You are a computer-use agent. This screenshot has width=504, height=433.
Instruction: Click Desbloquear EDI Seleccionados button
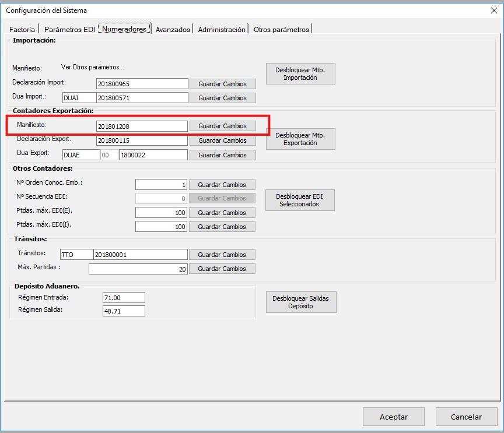click(x=300, y=200)
